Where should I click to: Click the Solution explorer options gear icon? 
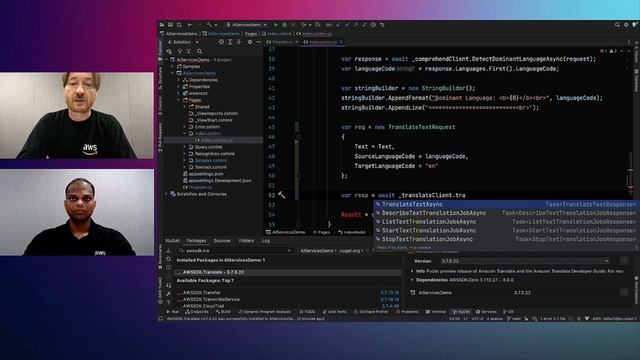click(249, 42)
